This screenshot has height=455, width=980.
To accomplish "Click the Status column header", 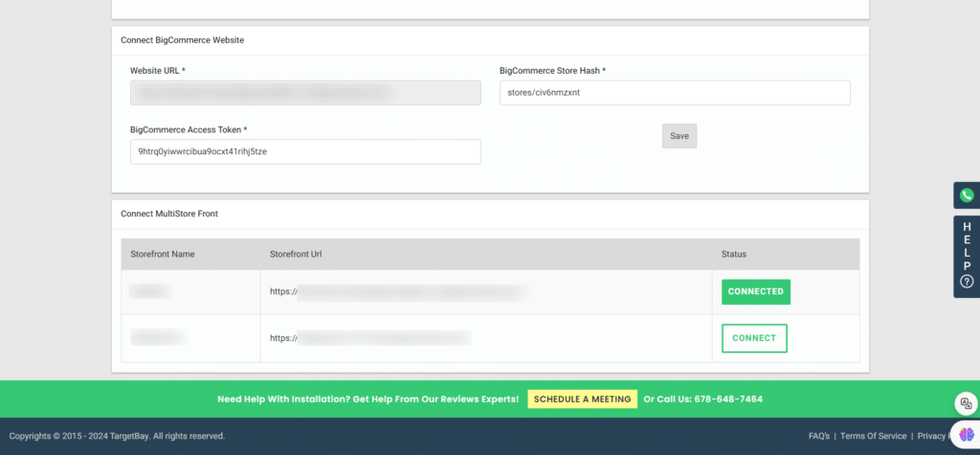I will (x=734, y=255).
